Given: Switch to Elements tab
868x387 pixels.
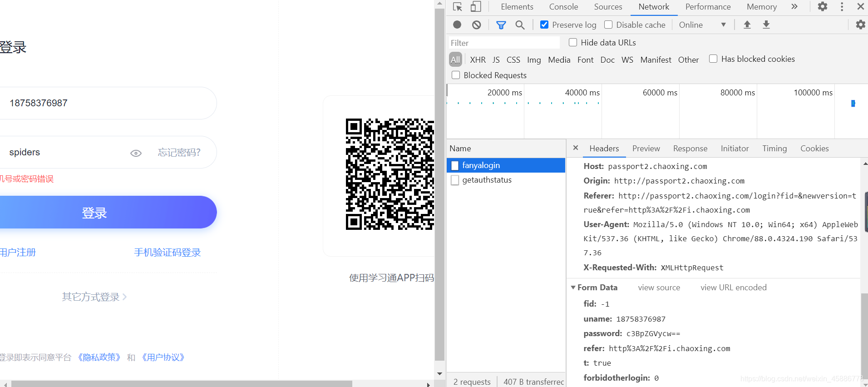Looking at the screenshot, I should (517, 7).
